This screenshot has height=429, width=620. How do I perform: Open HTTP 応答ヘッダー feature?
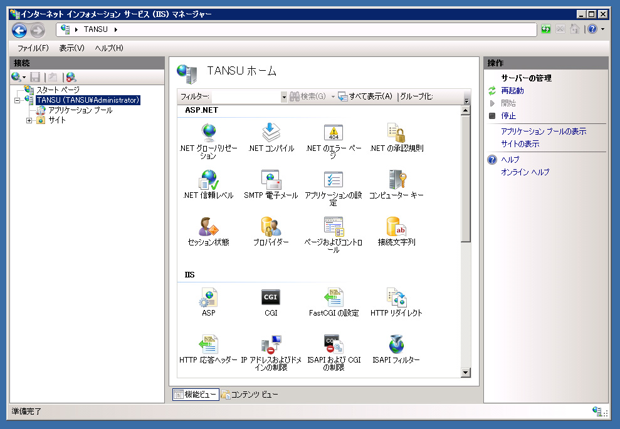[x=208, y=349]
